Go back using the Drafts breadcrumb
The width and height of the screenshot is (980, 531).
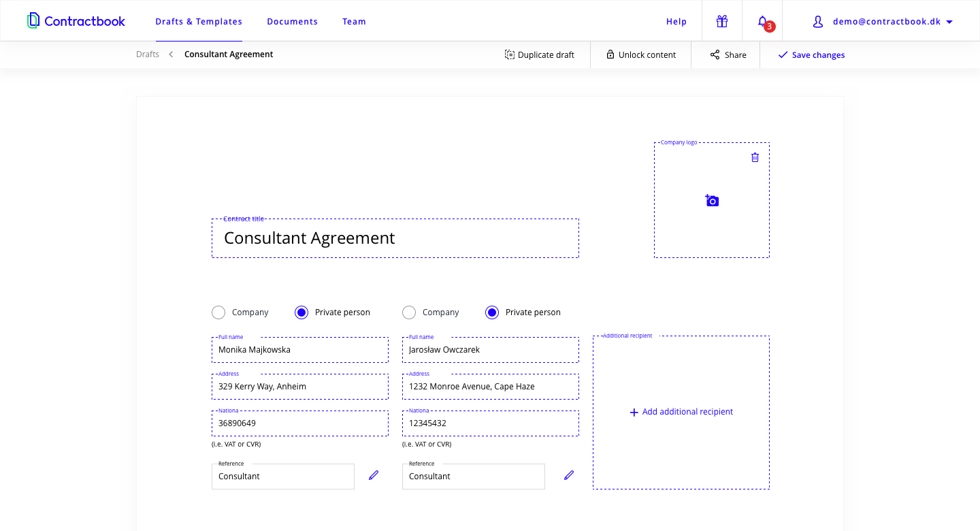coord(148,54)
